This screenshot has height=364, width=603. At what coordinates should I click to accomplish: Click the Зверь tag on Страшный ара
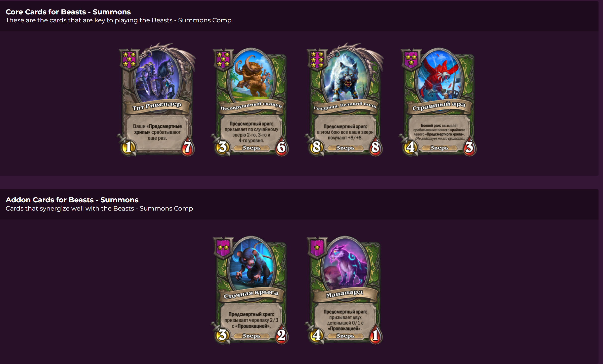[x=439, y=148]
